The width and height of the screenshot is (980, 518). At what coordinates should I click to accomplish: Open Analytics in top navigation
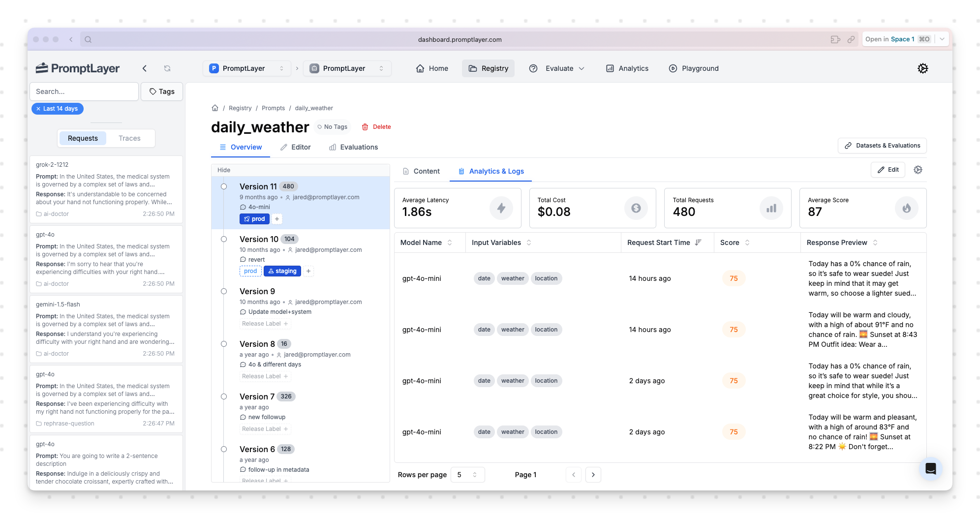tap(627, 68)
